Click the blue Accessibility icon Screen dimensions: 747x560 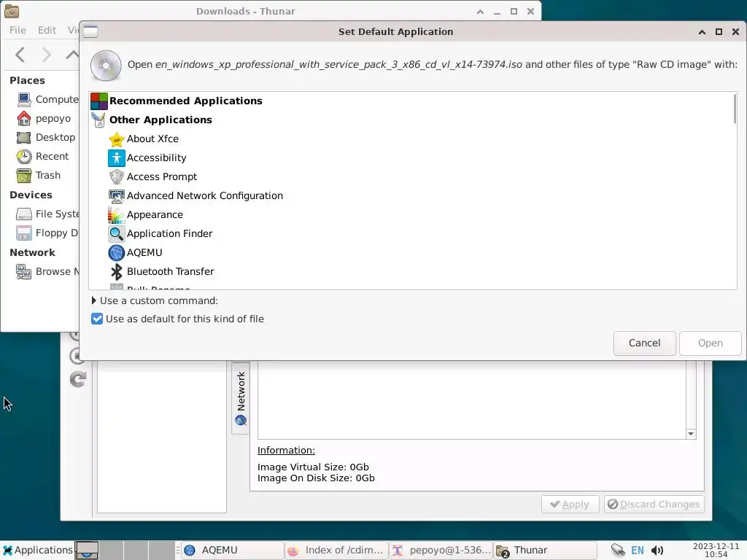pyautogui.click(x=116, y=158)
